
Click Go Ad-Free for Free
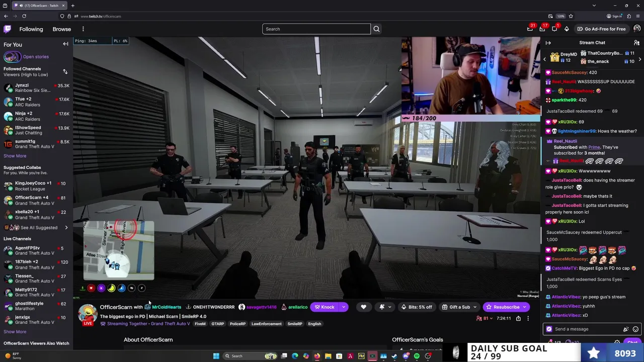[x=601, y=29]
